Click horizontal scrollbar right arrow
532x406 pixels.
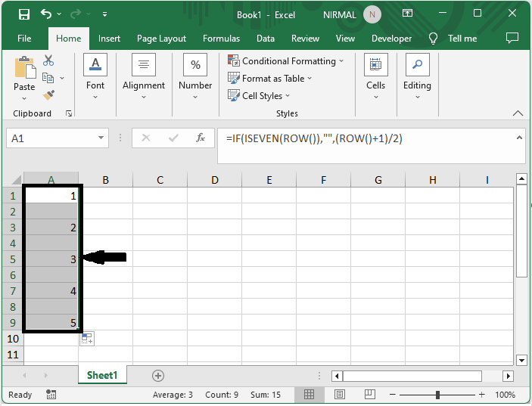click(508, 376)
